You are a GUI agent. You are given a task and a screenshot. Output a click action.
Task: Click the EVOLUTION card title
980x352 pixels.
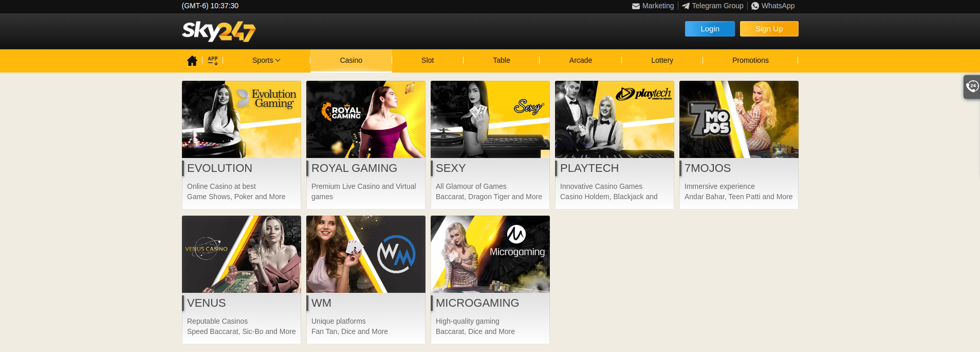(x=219, y=168)
